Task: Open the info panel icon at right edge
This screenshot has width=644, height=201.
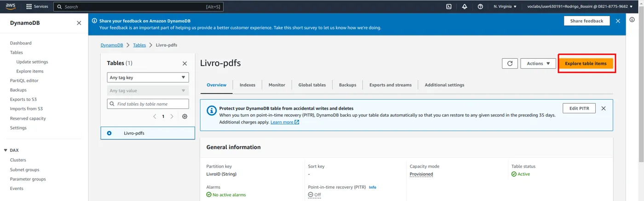Action: click(632, 20)
